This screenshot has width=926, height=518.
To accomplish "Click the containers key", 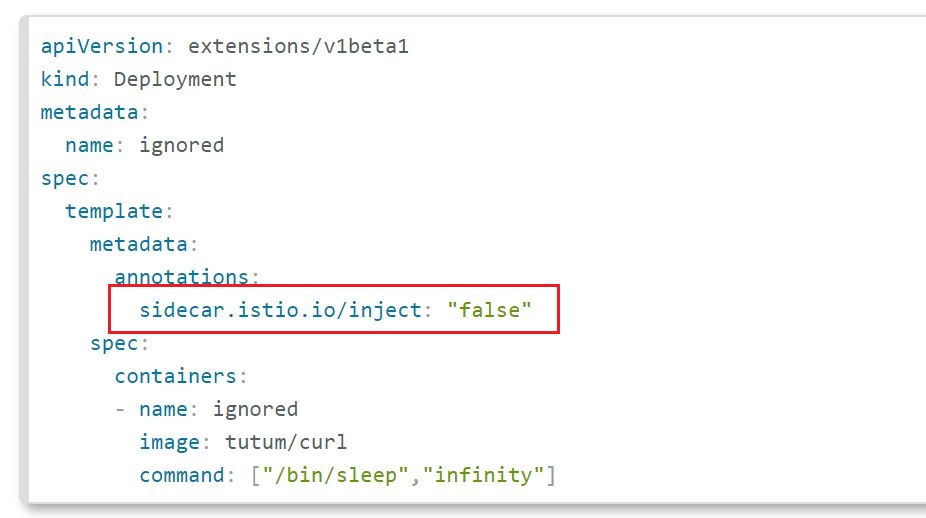I will [x=175, y=376].
